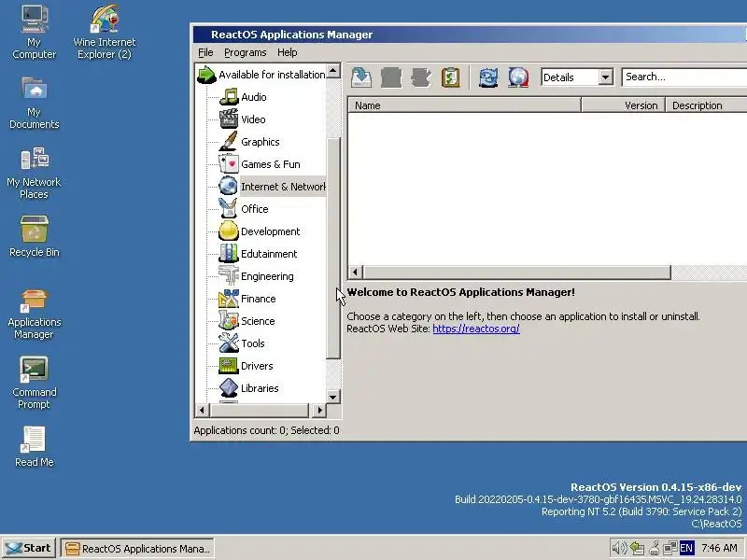Image resolution: width=747 pixels, height=560 pixels.
Task: Select the "Finance" category label
Action: pyautogui.click(x=259, y=299)
